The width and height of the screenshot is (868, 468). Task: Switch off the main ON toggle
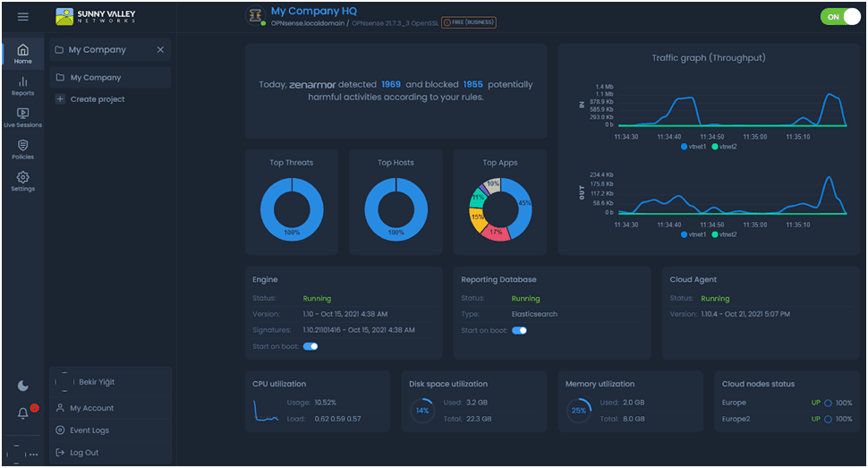[x=840, y=17]
